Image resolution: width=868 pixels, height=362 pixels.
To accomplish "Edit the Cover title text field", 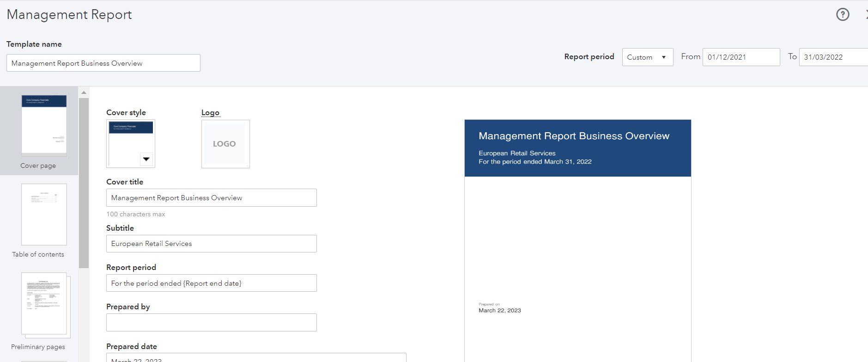I will tap(211, 198).
